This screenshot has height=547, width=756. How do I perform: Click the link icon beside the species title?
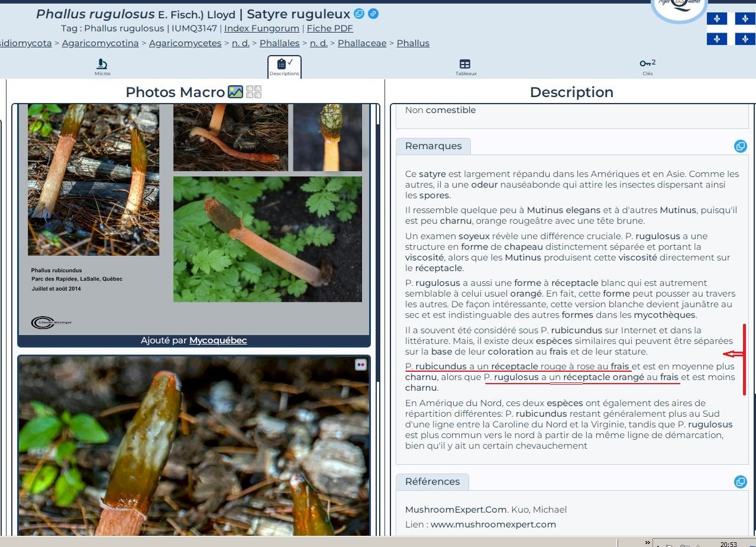click(x=373, y=14)
